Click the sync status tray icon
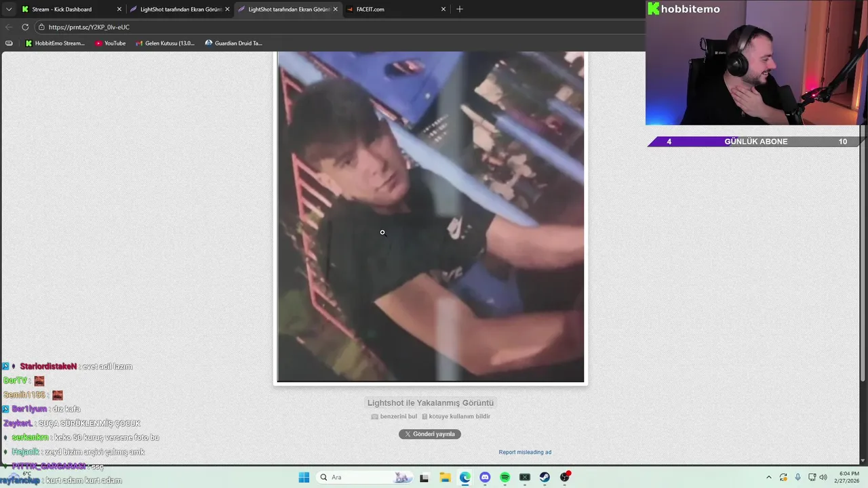868x488 pixels. click(x=783, y=477)
